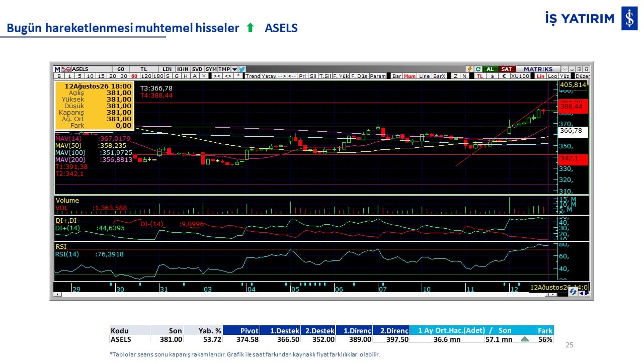This screenshot has width=644, height=362.
Task: Switch to 120-minute timeframe
Action: tap(145, 76)
